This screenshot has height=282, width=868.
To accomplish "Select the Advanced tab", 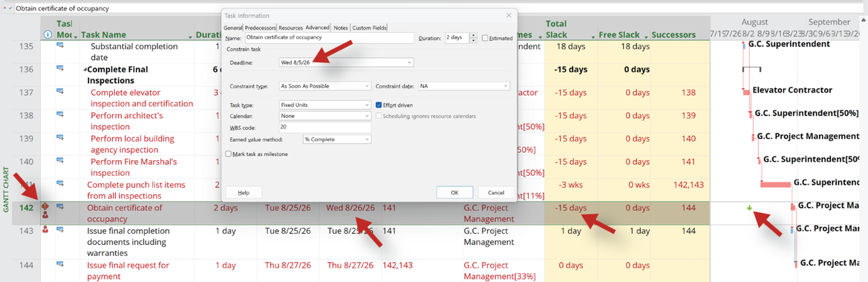I will pos(317,27).
